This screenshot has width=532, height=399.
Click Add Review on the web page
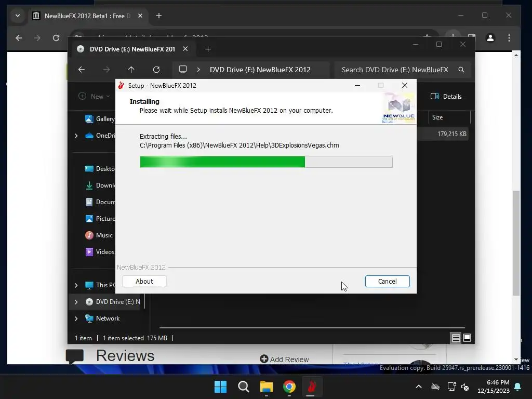(284, 359)
